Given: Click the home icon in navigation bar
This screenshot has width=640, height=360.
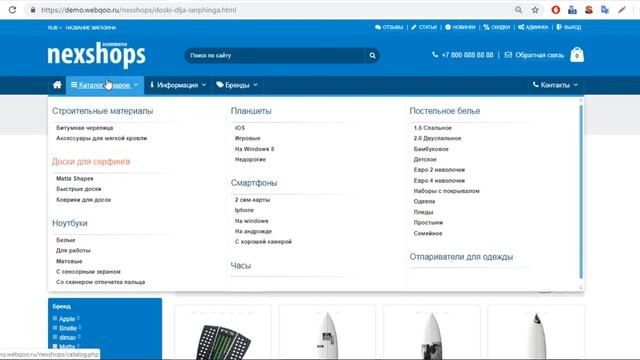Looking at the screenshot, I should click(x=57, y=85).
